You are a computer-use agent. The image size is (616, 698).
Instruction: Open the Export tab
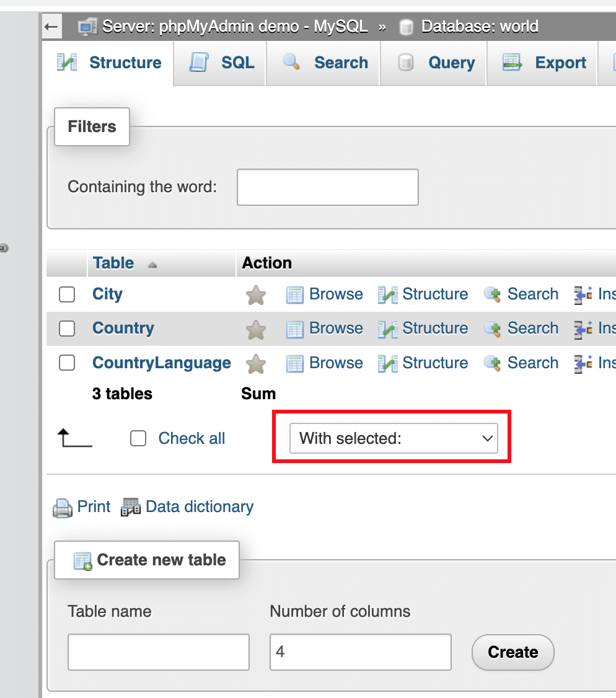[x=544, y=63]
